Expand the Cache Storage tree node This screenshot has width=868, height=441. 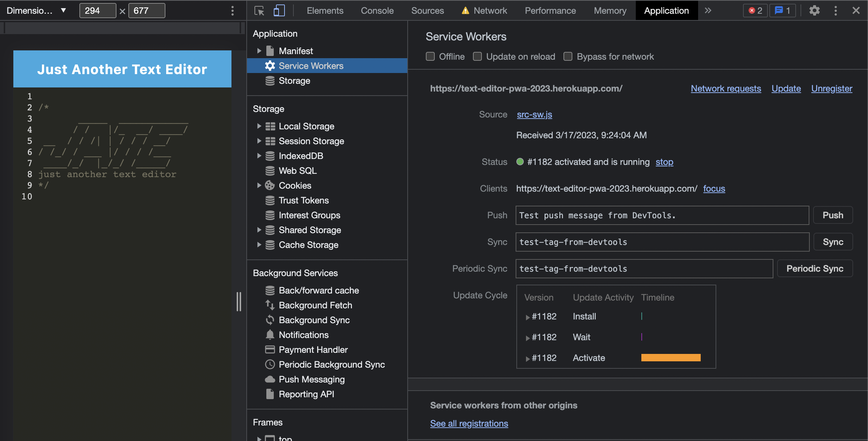pos(259,245)
